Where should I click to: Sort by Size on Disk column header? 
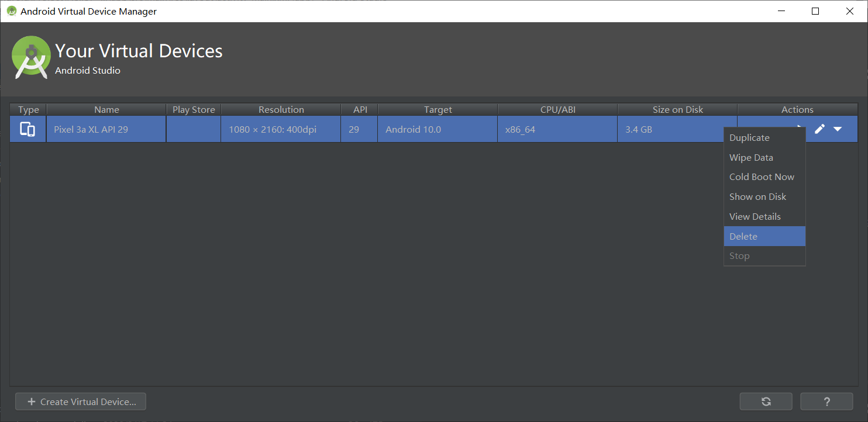coord(677,109)
